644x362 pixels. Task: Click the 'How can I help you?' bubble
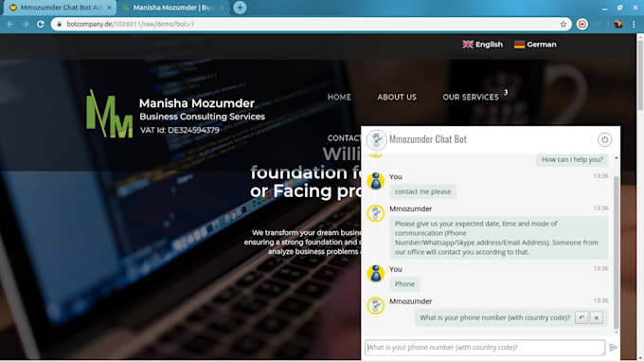point(572,159)
